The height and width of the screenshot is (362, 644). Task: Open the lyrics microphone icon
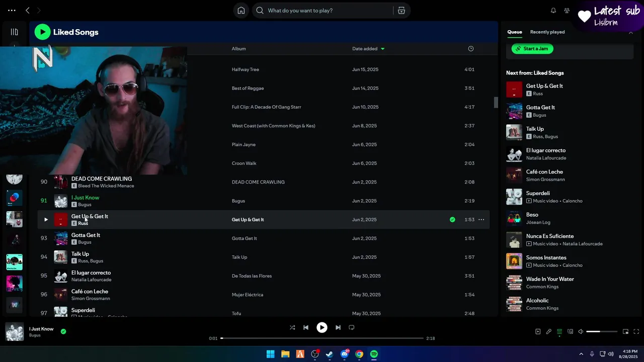(x=548, y=332)
